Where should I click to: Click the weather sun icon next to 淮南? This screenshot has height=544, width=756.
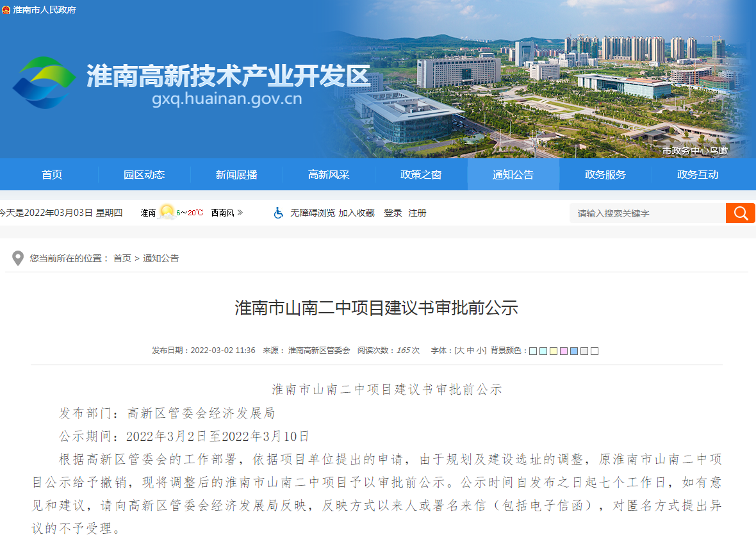click(x=167, y=212)
